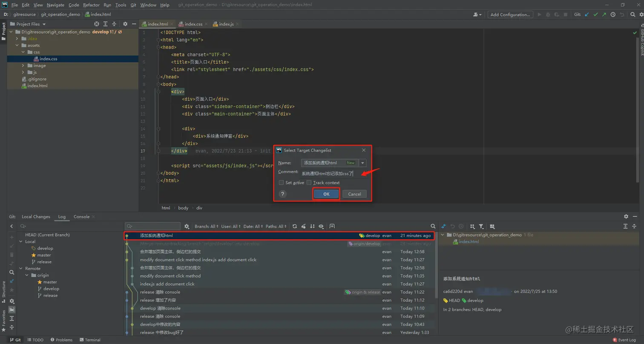Screen dimensions: 644x344
Task: Open the Refactor menu
Action: point(91,5)
